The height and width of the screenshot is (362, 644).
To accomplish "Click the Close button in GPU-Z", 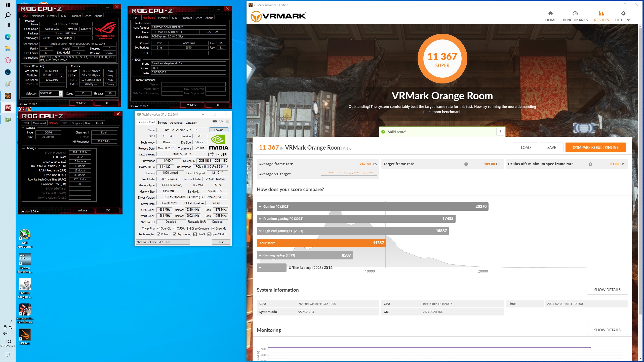I will pyautogui.click(x=221, y=242).
